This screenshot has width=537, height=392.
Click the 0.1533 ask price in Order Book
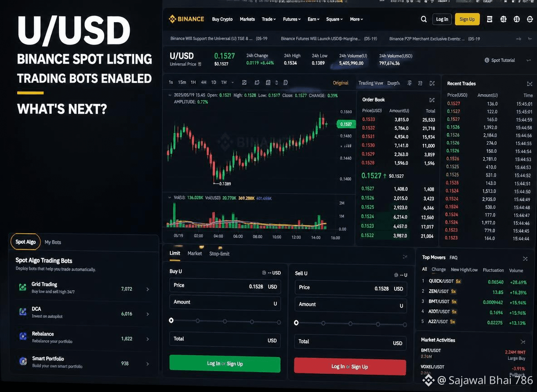pos(368,119)
